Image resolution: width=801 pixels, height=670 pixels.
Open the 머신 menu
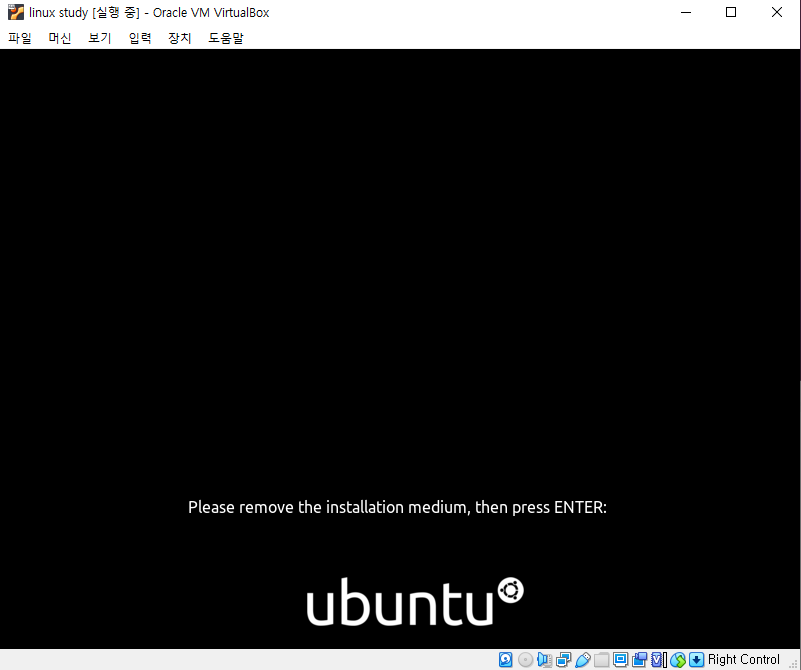60,38
